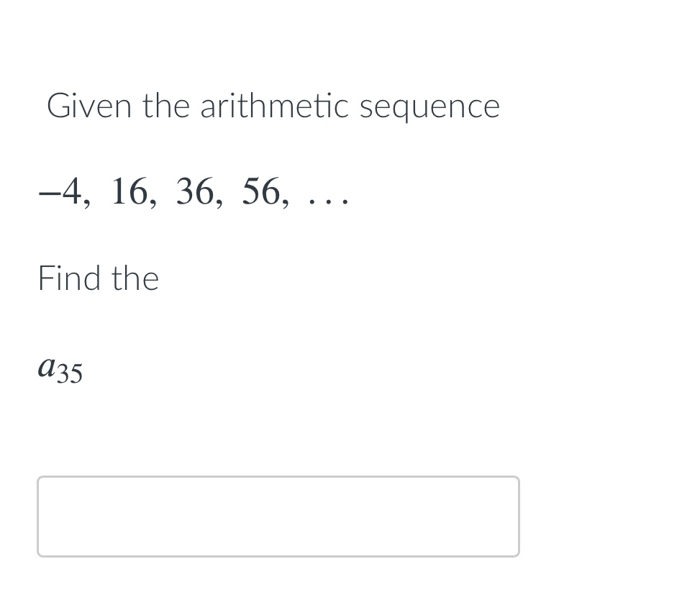
Task: Click the letter a in a35
Action: click(47, 365)
